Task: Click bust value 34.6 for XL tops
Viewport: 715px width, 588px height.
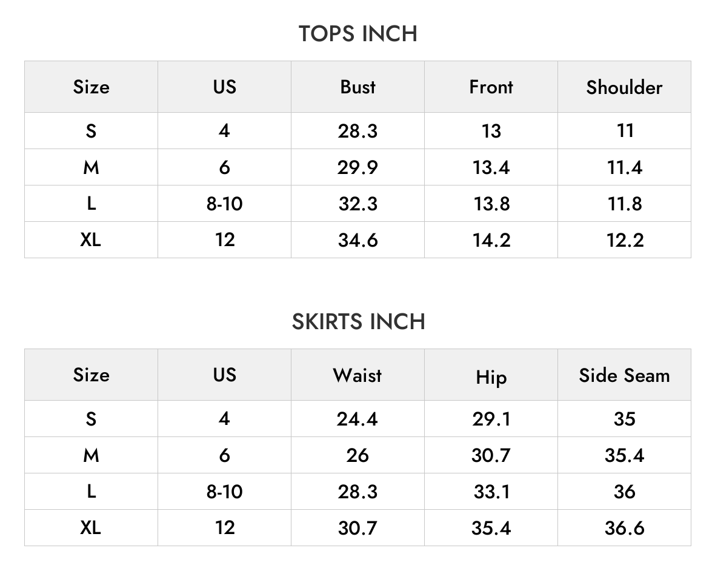Action: tap(358, 240)
